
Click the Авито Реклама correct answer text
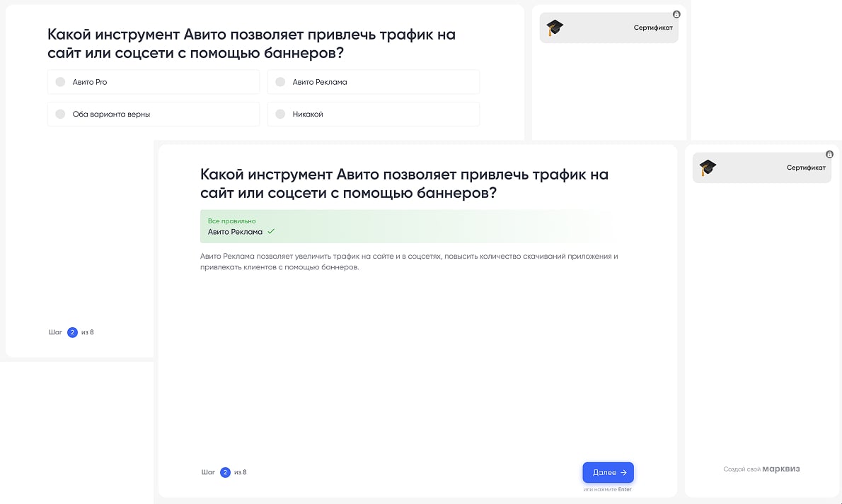[x=235, y=232]
